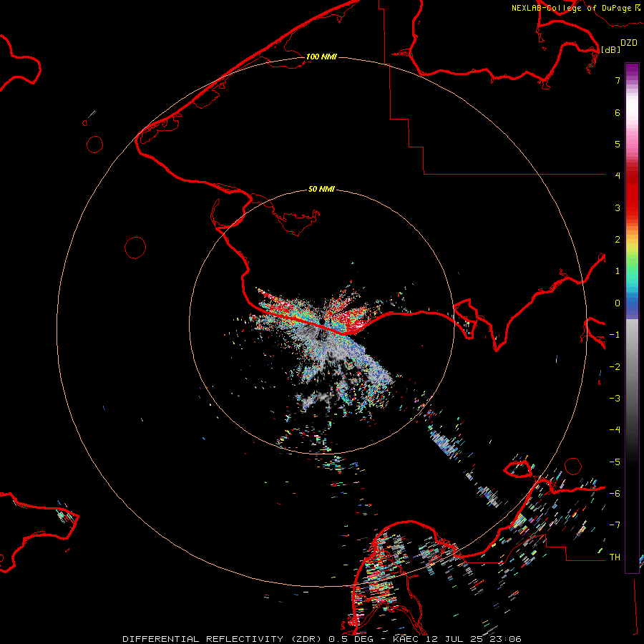The height and width of the screenshot is (644, 644).
Task: Click the -7 value on color scale
Action: [x=615, y=525]
